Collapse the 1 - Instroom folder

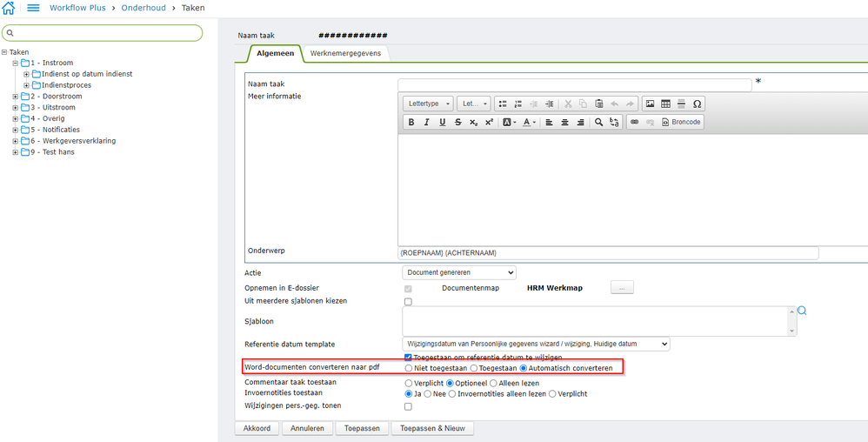click(x=16, y=64)
